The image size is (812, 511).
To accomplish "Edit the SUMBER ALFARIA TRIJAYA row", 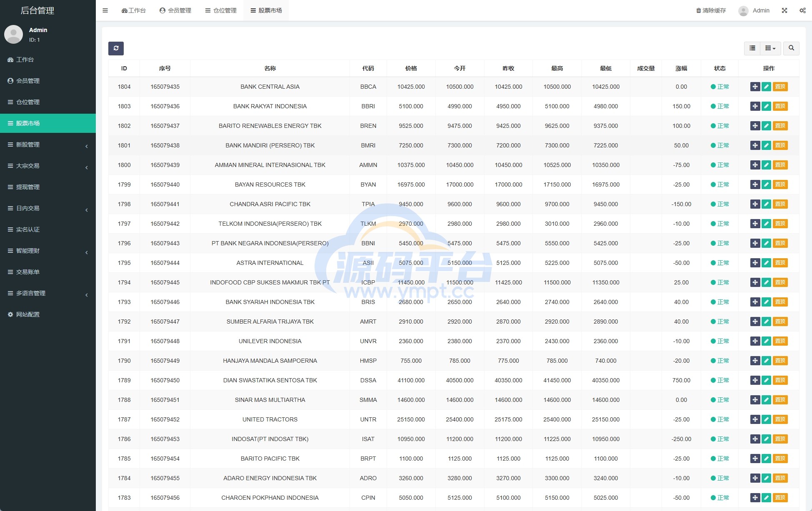I will tap(766, 322).
